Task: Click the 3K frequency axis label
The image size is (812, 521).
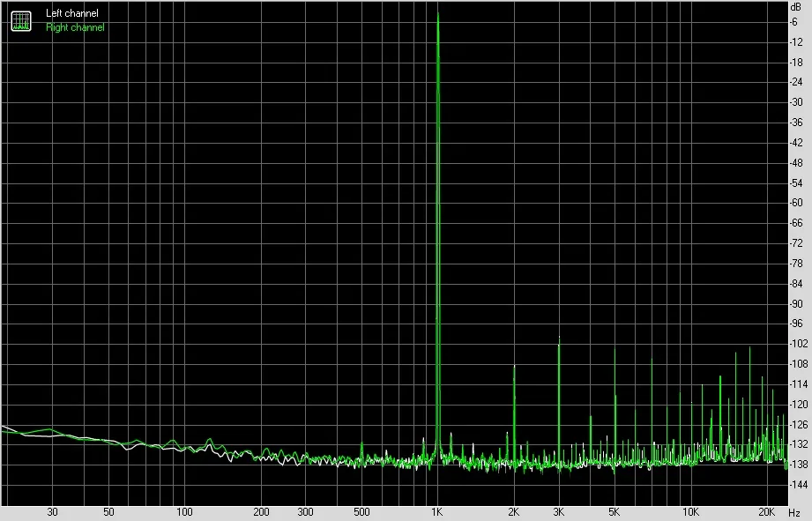Action: tap(558, 512)
